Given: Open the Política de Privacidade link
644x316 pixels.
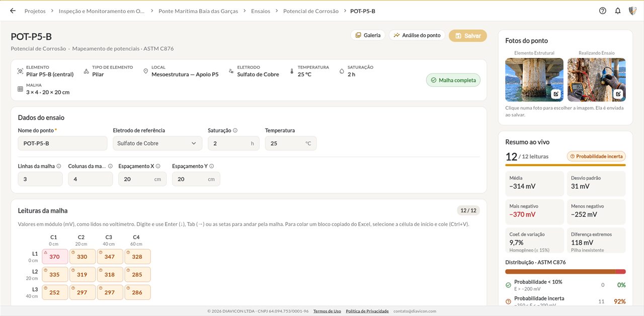Looking at the screenshot, I should tap(367, 311).
